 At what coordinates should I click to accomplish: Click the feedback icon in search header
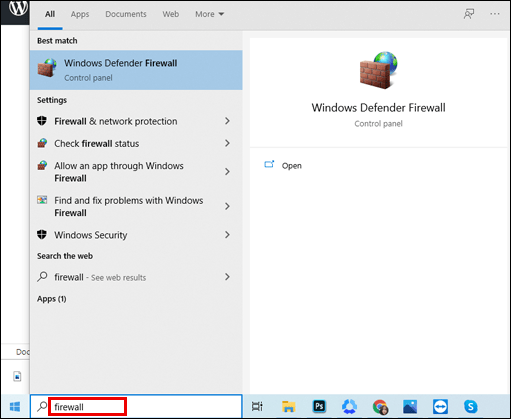[x=469, y=14]
